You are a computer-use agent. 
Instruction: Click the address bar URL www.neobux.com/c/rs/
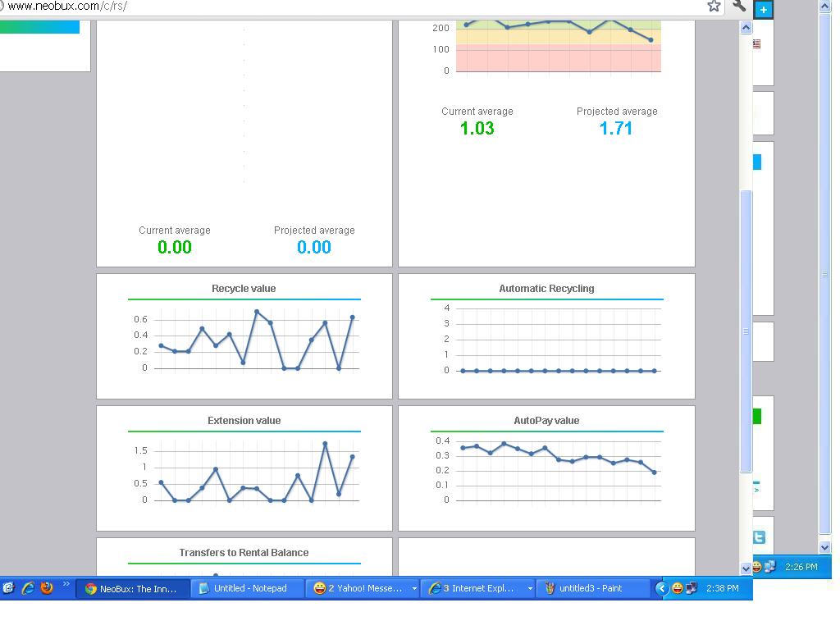pos(67,7)
